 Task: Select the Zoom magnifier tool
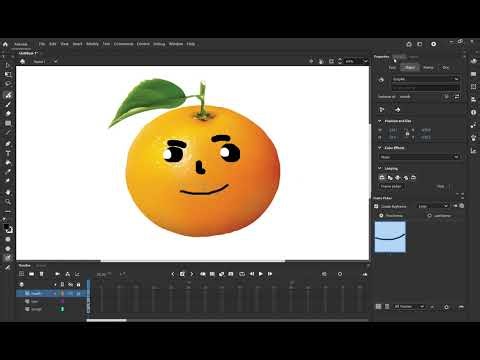point(8,202)
